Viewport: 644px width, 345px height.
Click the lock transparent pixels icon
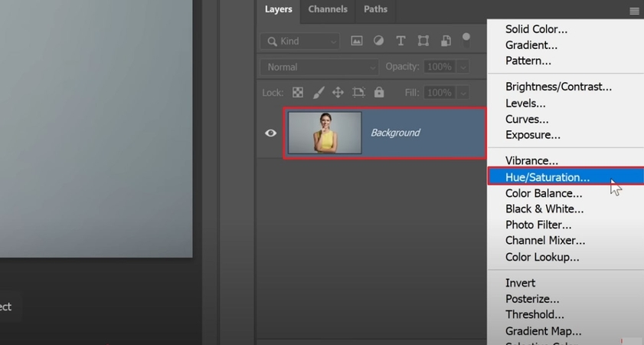(x=298, y=93)
